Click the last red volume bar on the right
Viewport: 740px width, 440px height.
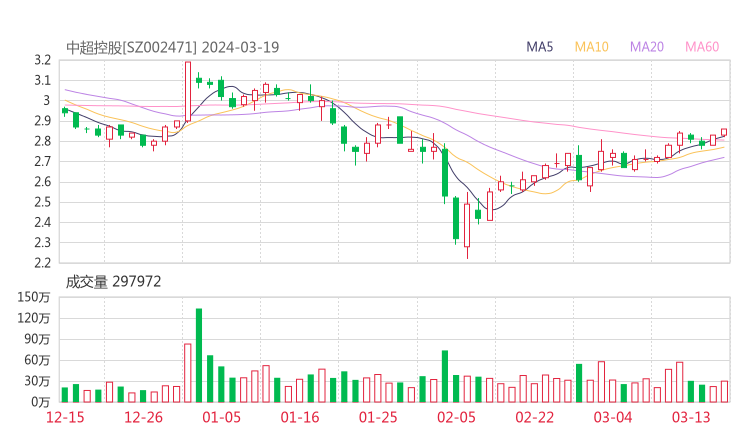click(x=724, y=392)
